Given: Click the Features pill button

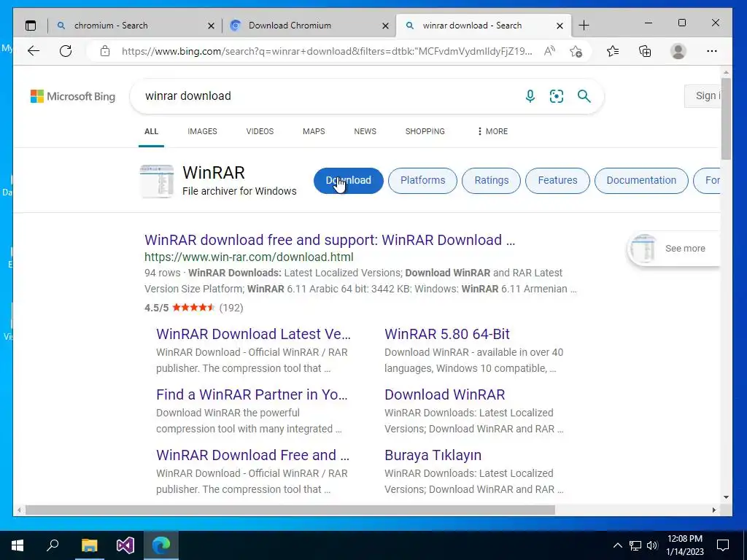Looking at the screenshot, I should (x=557, y=181).
